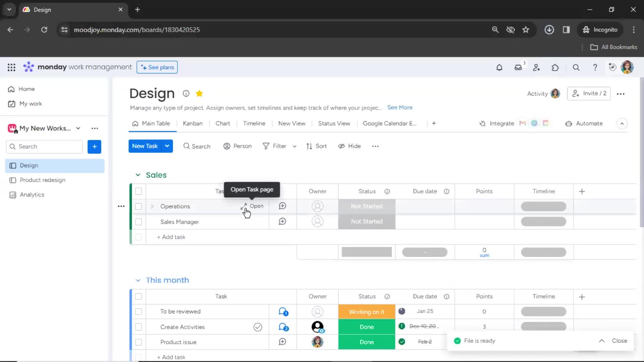The height and width of the screenshot is (362, 644).
Task: Open the notifications bell
Action: (499, 67)
